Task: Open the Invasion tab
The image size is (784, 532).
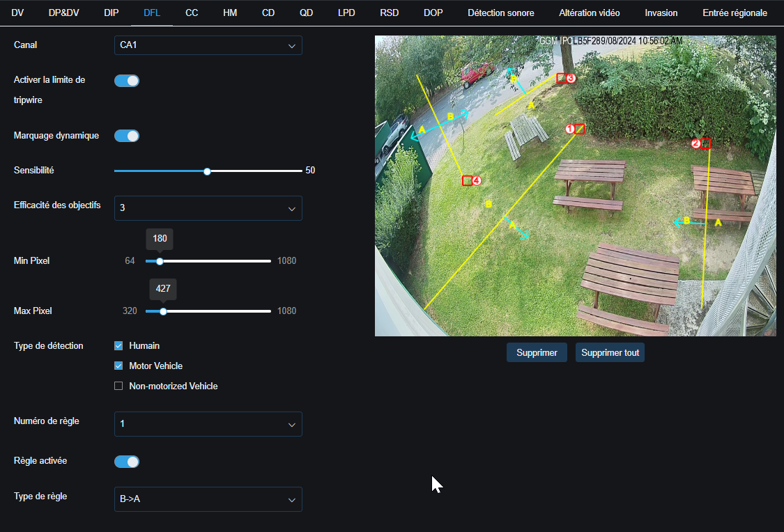Action: [661, 13]
